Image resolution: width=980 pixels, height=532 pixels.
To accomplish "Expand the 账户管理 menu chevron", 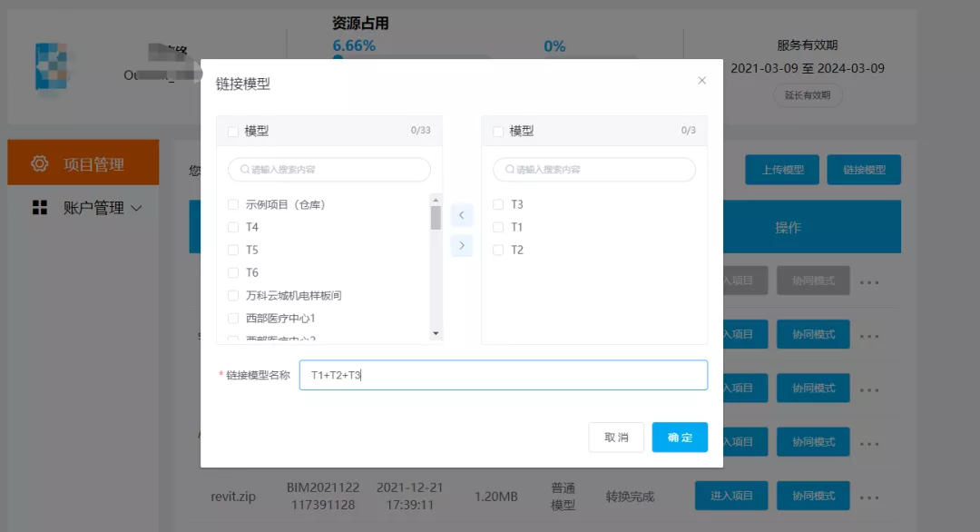I will pos(136,208).
